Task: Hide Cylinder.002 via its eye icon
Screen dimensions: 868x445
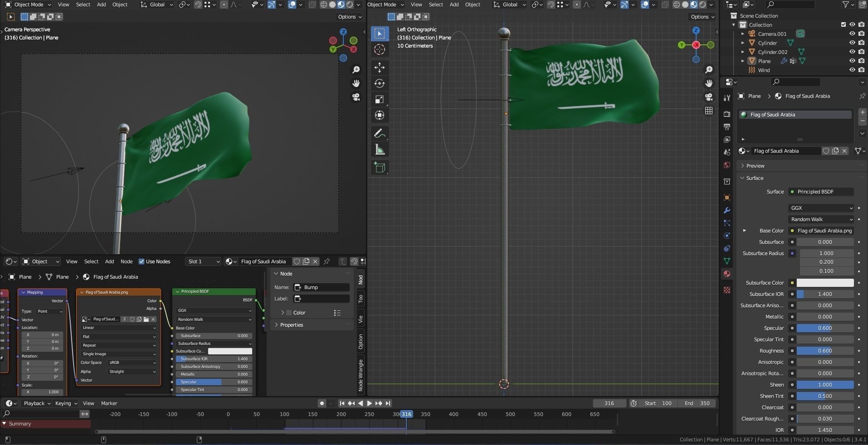Action: click(x=852, y=52)
